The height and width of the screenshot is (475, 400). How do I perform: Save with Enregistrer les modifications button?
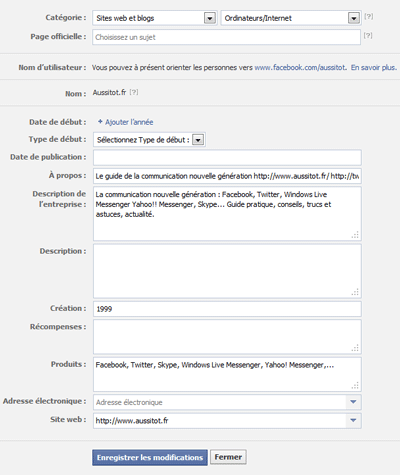click(150, 457)
